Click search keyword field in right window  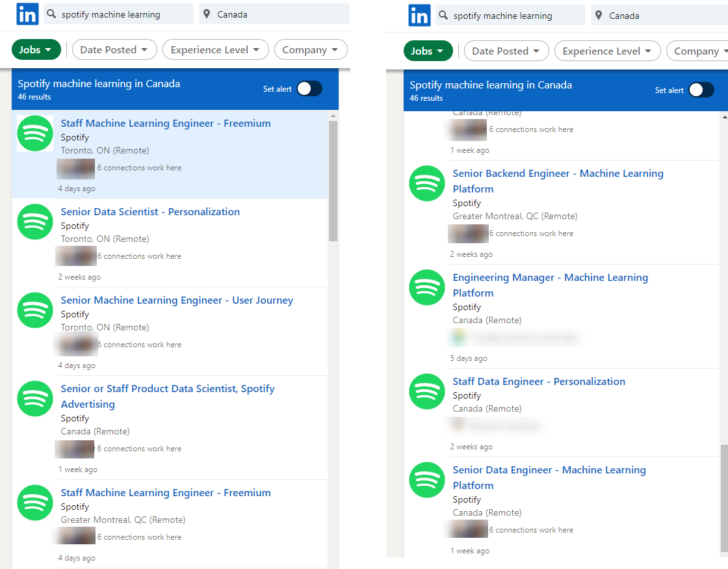510,16
